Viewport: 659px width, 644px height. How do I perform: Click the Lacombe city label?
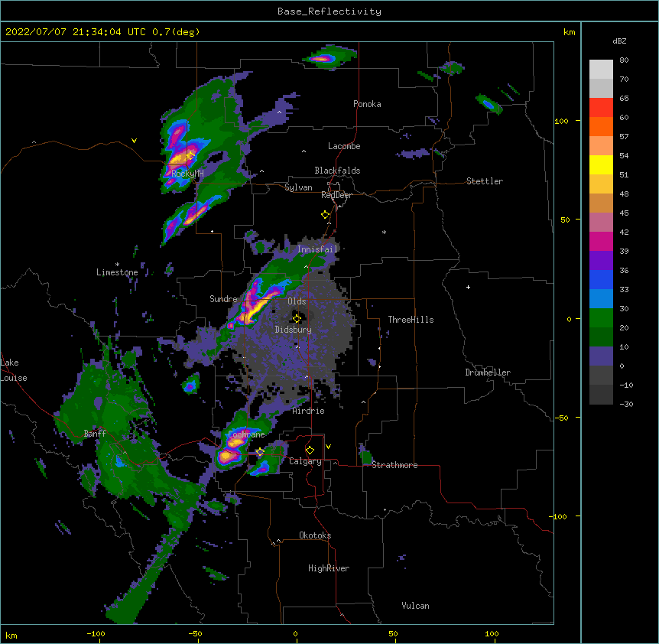[x=344, y=146]
